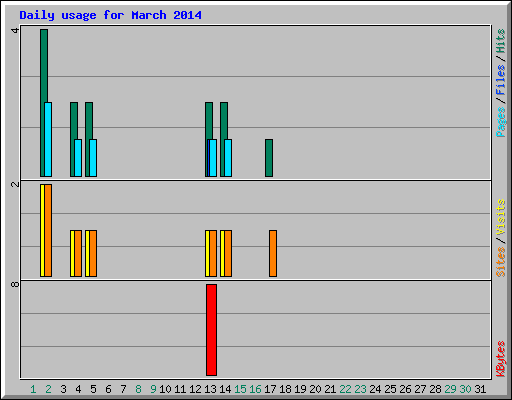Click the yellow Visits bar for day 2

[42, 230]
